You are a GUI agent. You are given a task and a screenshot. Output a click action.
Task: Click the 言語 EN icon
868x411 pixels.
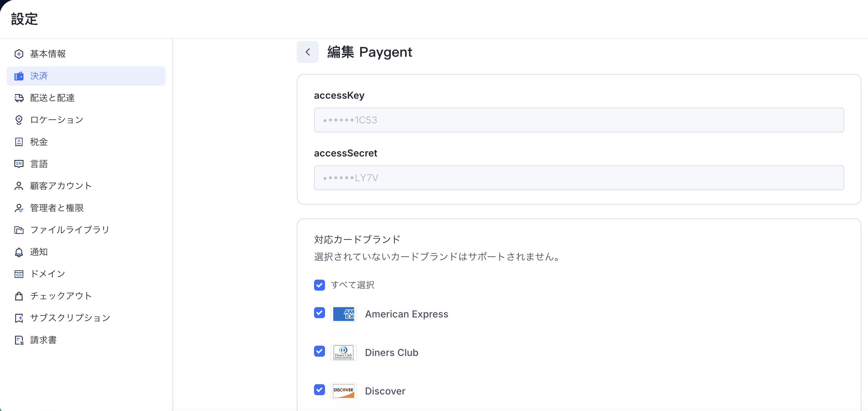click(19, 164)
